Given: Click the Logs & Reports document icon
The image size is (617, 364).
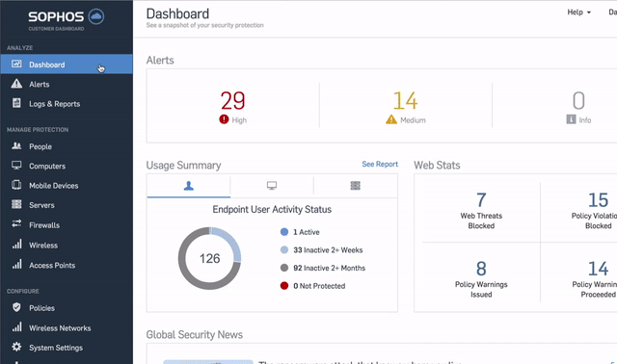Looking at the screenshot, I should pos(16,103).
